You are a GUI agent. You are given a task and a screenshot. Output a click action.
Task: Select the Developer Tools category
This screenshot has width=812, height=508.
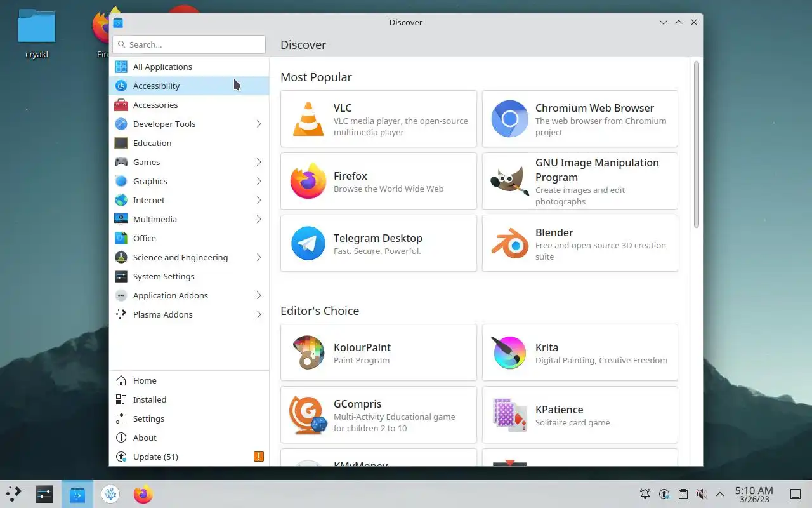click(189, 124)
